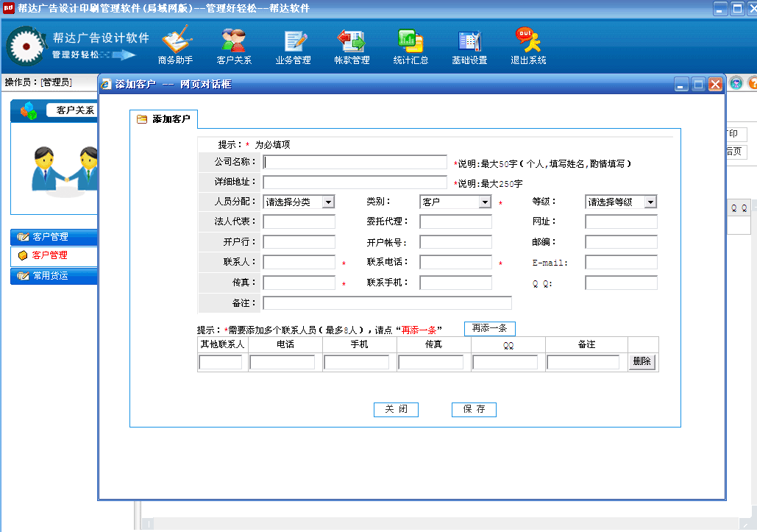
Task: Focus the long 备注 input field
Action: tap(387, 302)
